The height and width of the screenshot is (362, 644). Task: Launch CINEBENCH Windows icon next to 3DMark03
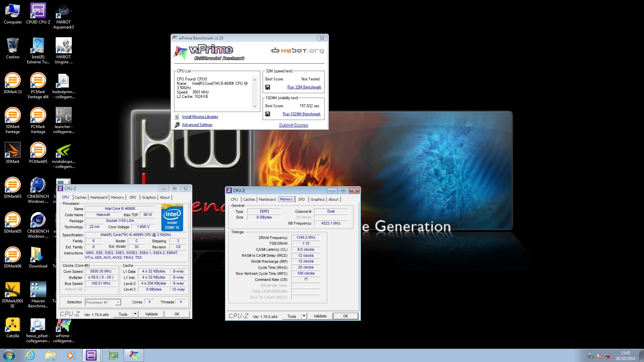[x=38, y=190]
